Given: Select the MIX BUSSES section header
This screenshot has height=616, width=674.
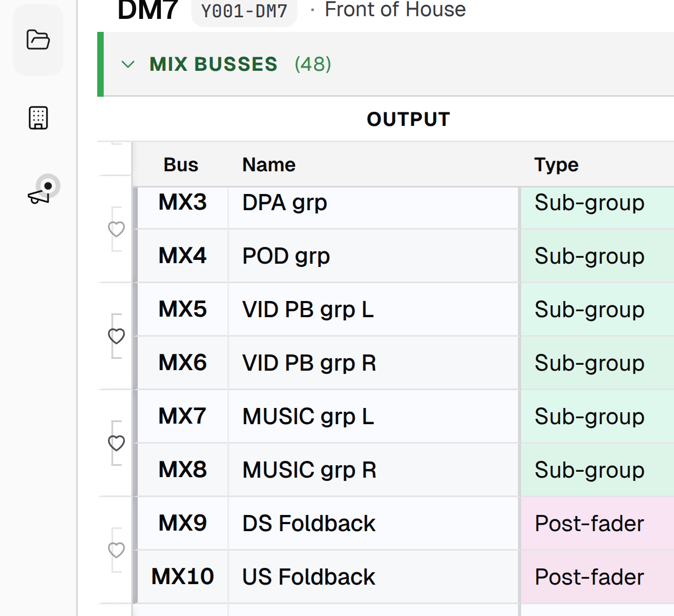Looking at the screenshot, I should 213,64.
